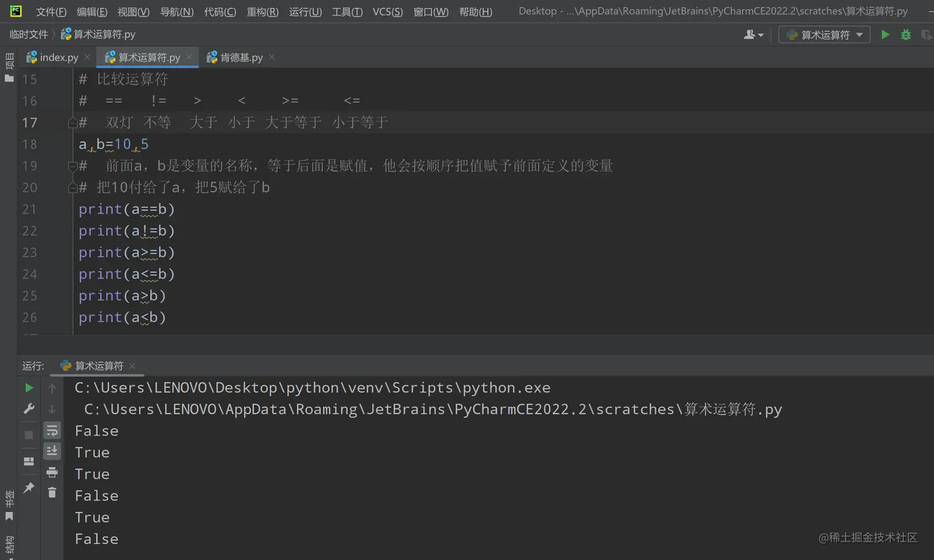Image resolution: width=934 pixels, height=560 pixels.
Task: Close the 算术运算符.py editor tab
Action: [189, 57]
